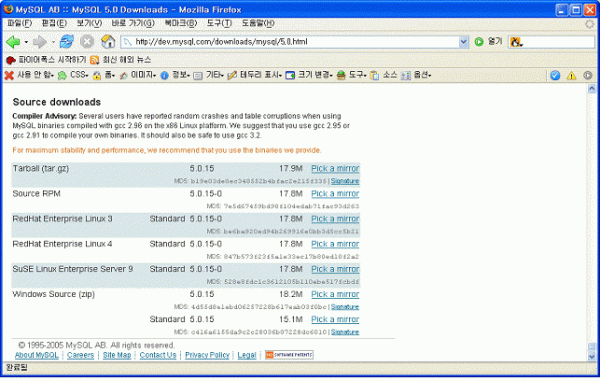Stop loading with the stop icon
The width and height of the screenshot is (600, 381).
(87, 41)
